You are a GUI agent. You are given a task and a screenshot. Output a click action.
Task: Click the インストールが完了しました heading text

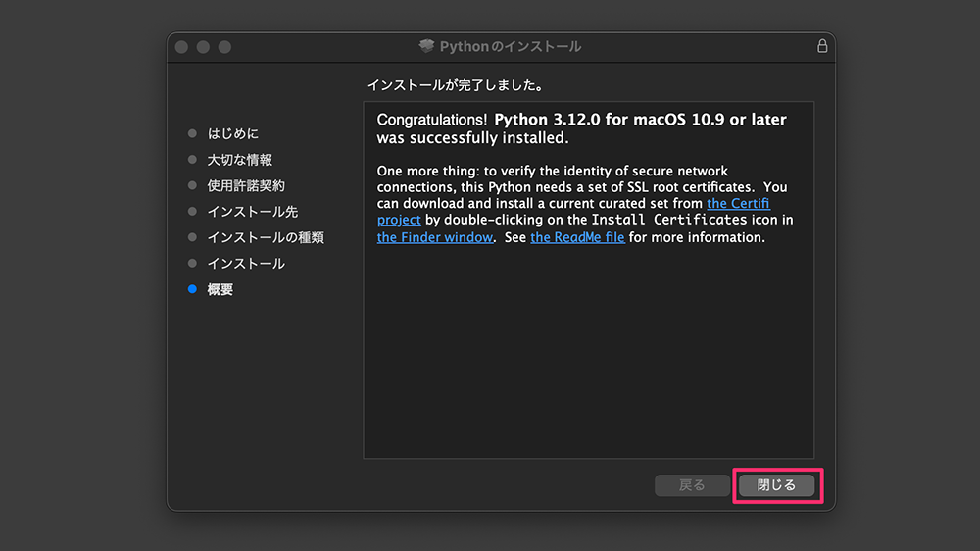click(455, 85)
